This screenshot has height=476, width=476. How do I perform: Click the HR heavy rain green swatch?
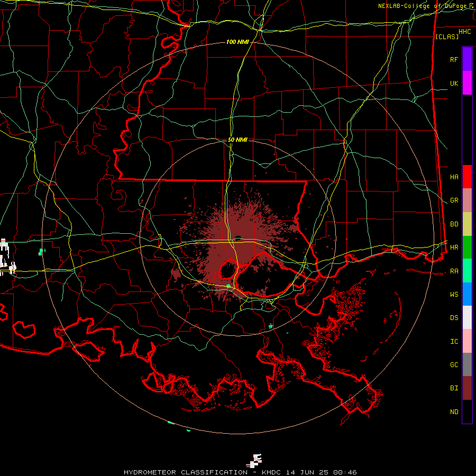point(467,247)
